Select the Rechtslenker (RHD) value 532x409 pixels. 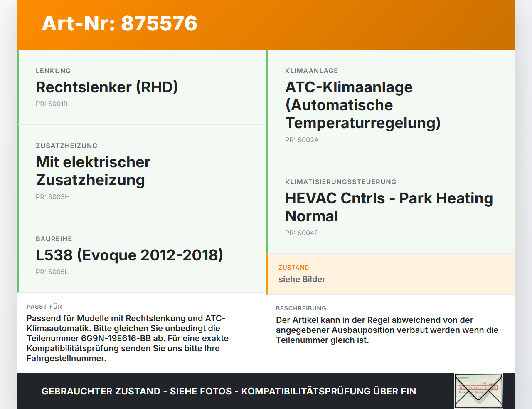[x=107, y=87]
